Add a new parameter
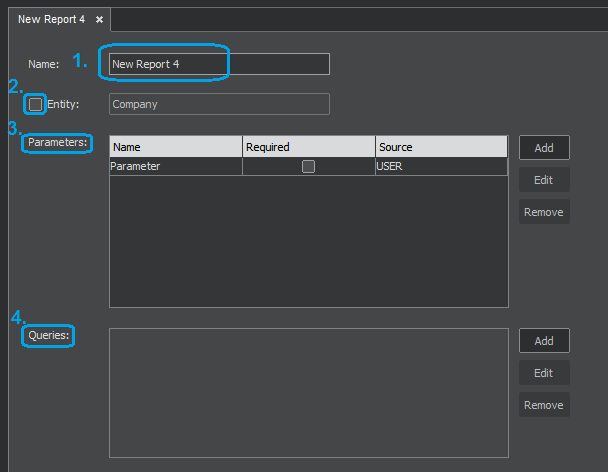This screenshot has width=608, height=472. [x=544, y=148]
